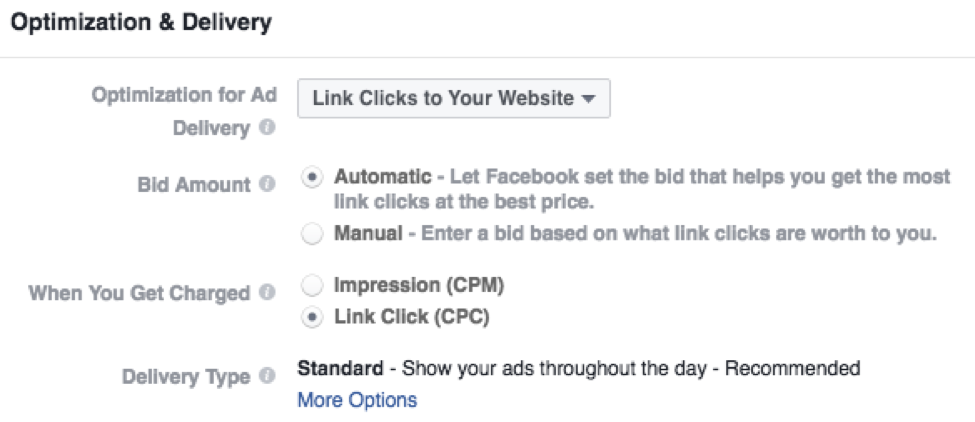Select the Impression (CPM) radio button

click(x=312, y=286)
